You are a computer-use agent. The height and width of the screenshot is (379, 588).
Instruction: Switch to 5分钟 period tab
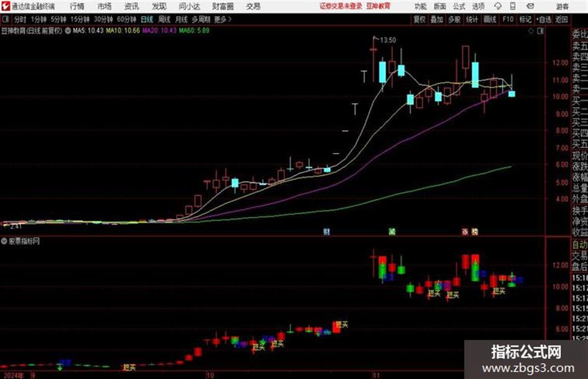pos(58,19)
